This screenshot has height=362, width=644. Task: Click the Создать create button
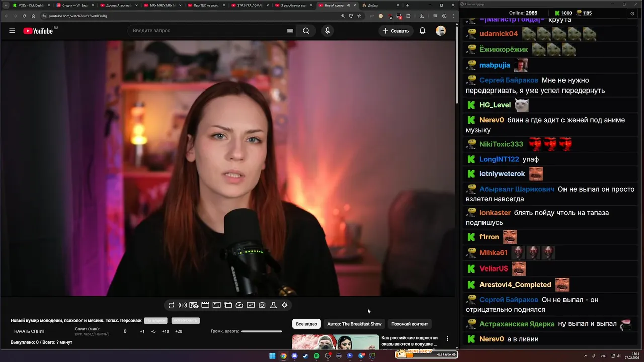[396, 31]
